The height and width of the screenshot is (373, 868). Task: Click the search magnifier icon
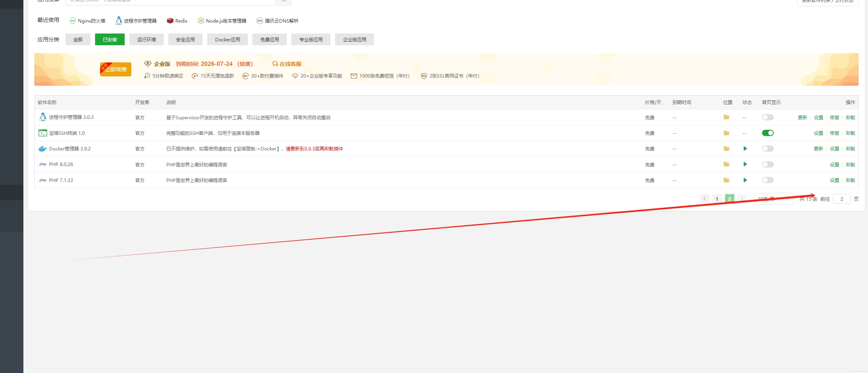point(283,1)
